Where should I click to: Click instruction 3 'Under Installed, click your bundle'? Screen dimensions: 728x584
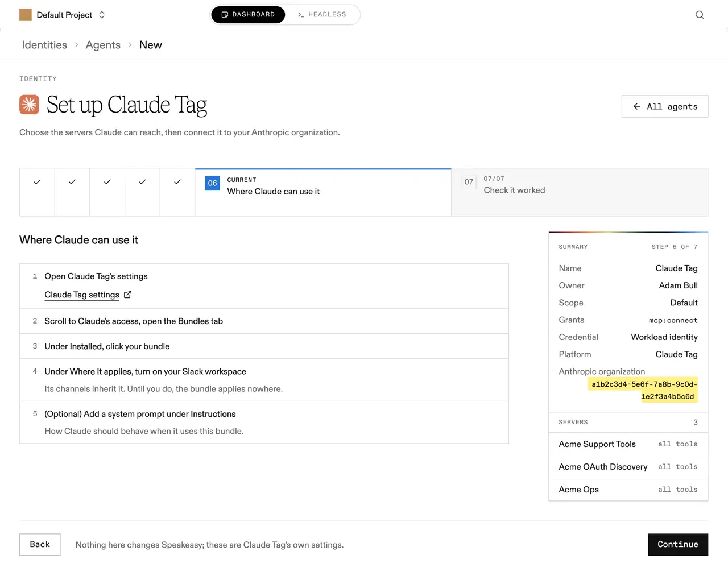tap(264, 346)
